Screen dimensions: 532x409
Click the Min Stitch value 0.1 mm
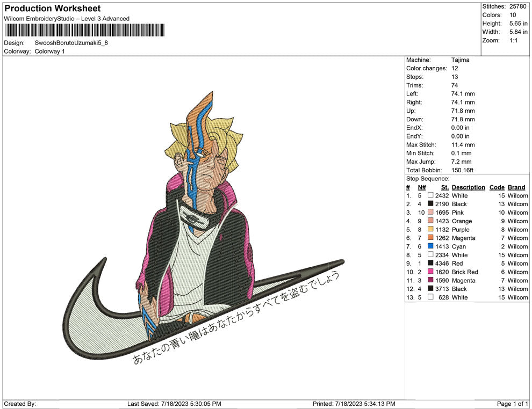coord(462,153)
